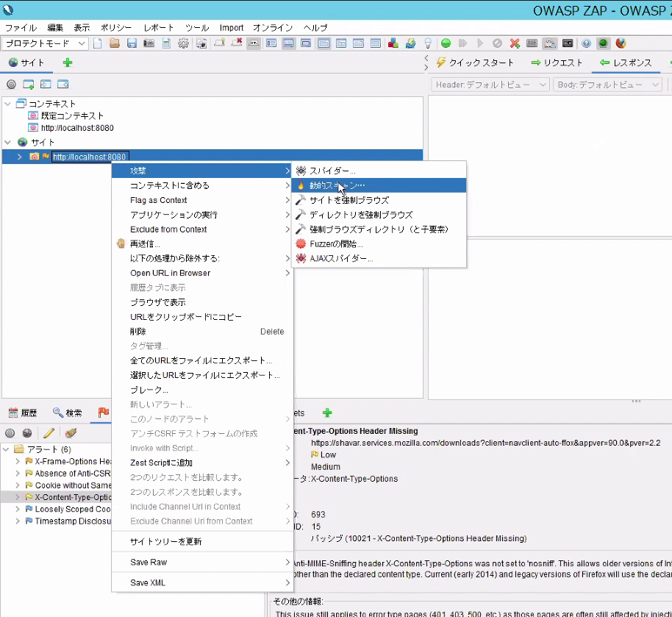Click the padlock icon in the toolbar
The width and height of the screenshot is (672, 617).
click(x=549, y=43)
